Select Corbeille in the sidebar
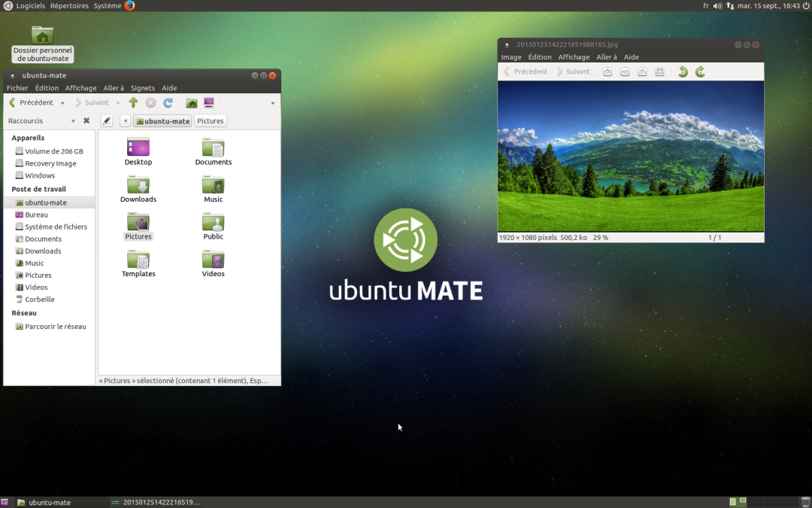 [x=39, y=300]
